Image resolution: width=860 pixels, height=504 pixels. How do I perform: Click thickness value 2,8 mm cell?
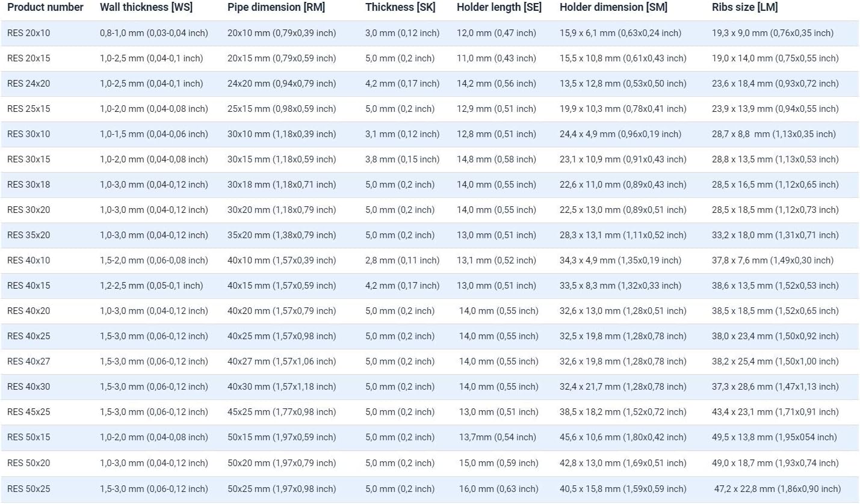pos(402,260)
